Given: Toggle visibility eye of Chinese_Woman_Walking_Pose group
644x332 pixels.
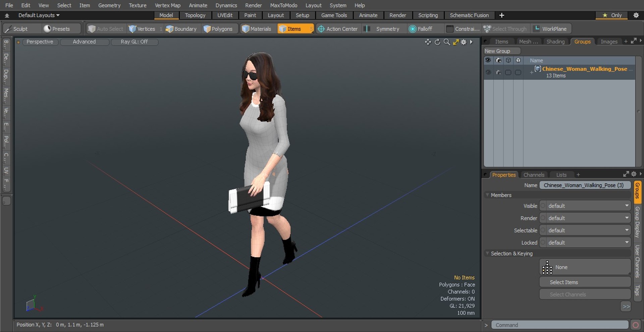Looking at the screenshot, I should click(488, 72).
